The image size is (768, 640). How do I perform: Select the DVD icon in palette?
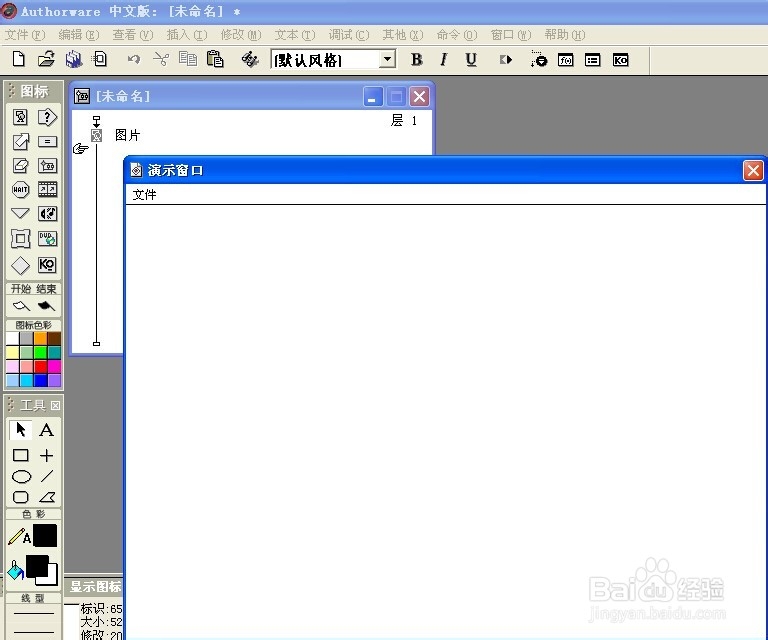tap(47, 238)
